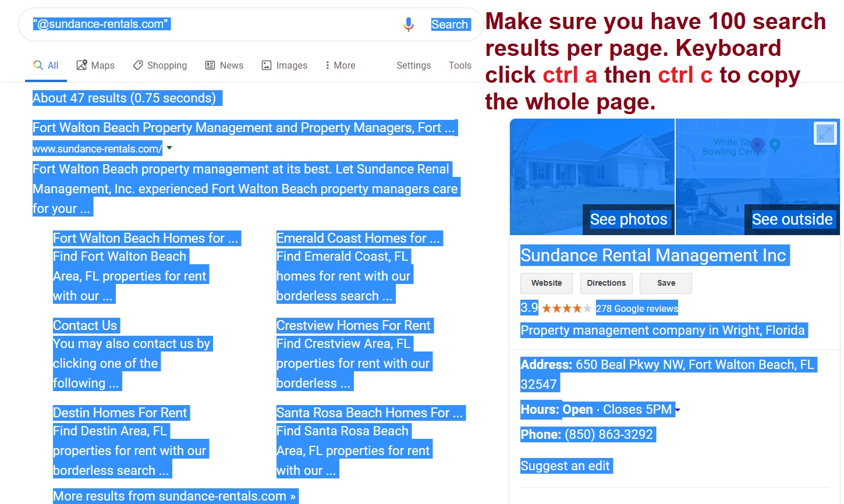844x504 pixels.
Task: Click More results from sundance-rentals.com
Action: [x=175, y=496]
